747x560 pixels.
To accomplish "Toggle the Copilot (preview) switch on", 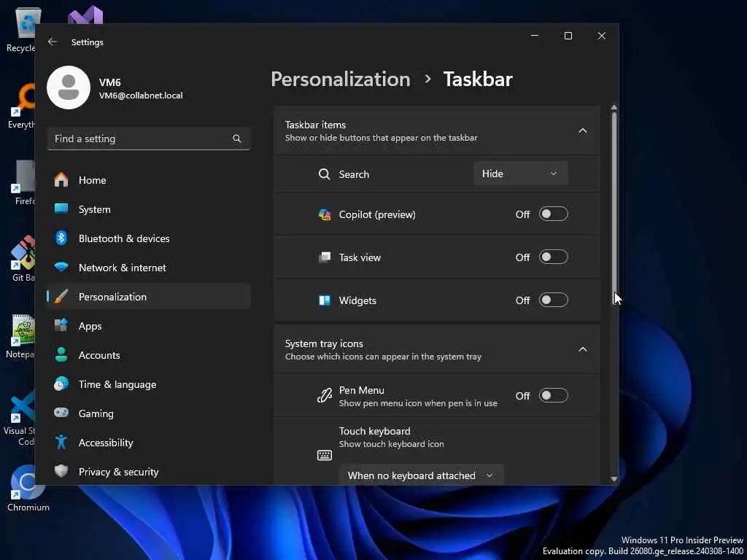I will 553,214.
